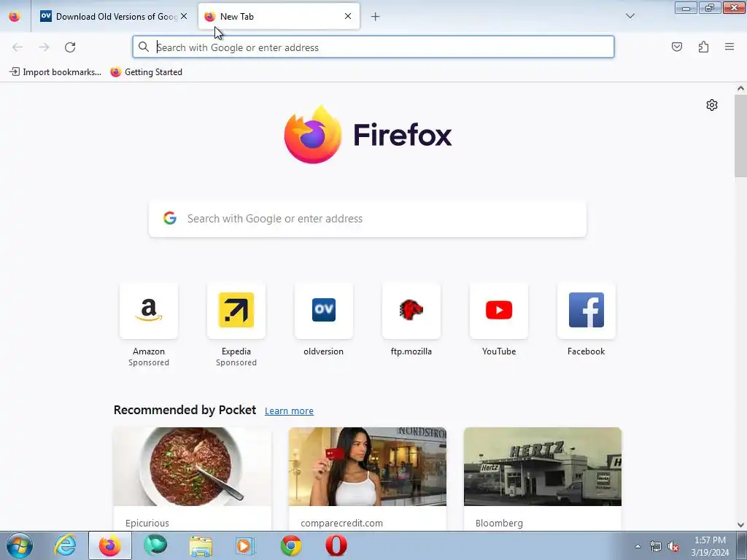Open the Save to Pocket icon

(676, 47)
